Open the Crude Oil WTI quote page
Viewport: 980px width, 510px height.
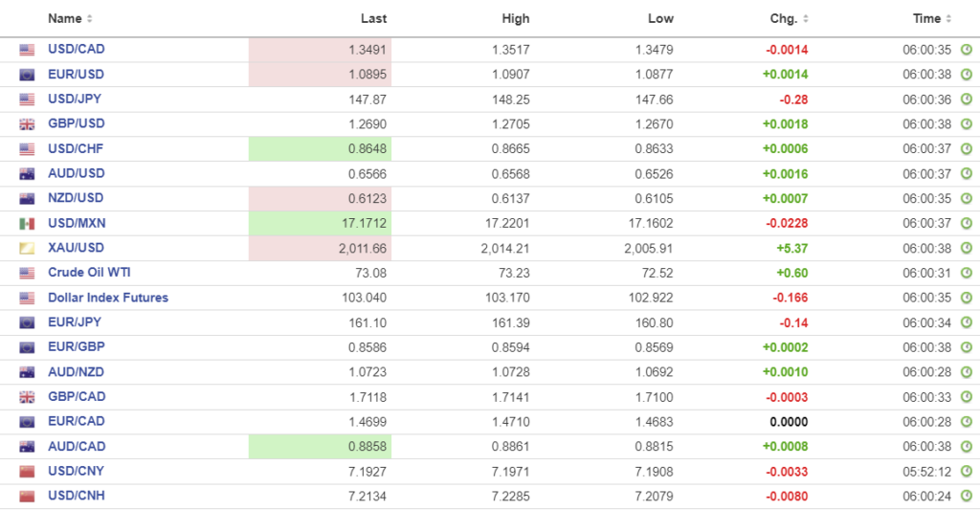89,273
